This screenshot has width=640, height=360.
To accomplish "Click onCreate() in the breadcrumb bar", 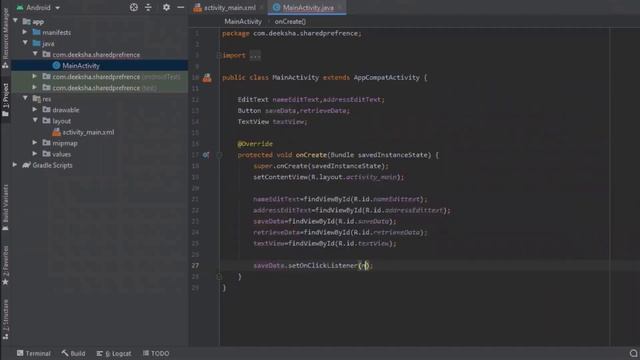I will pos(290,22).
